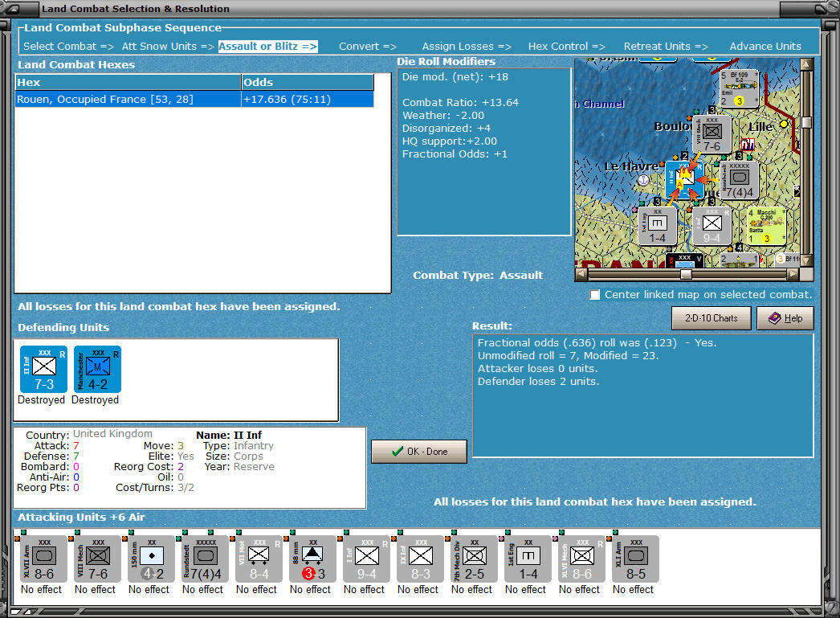Click the Hex column header
The image size is (840, 618).
128,83
